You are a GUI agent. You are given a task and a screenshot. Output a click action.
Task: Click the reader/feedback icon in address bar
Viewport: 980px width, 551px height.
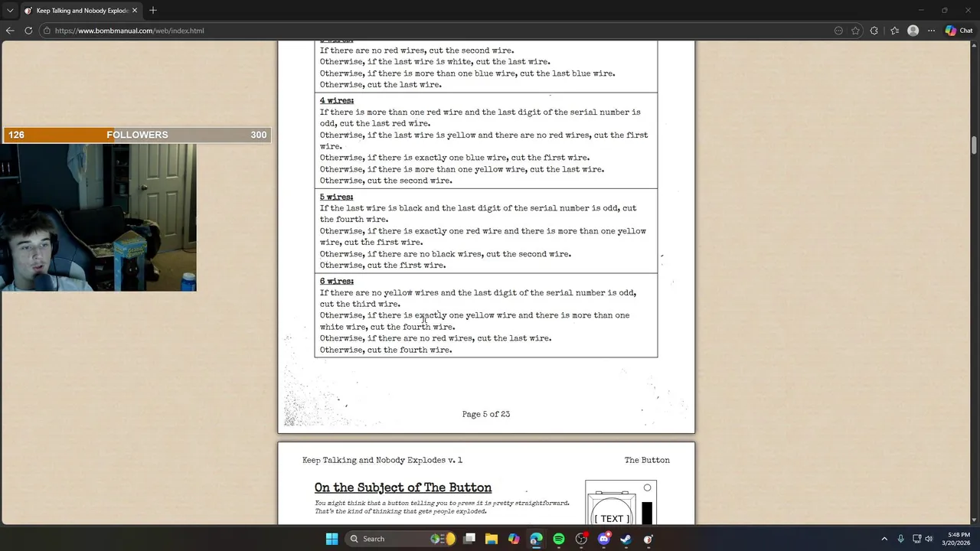(838, 31)
